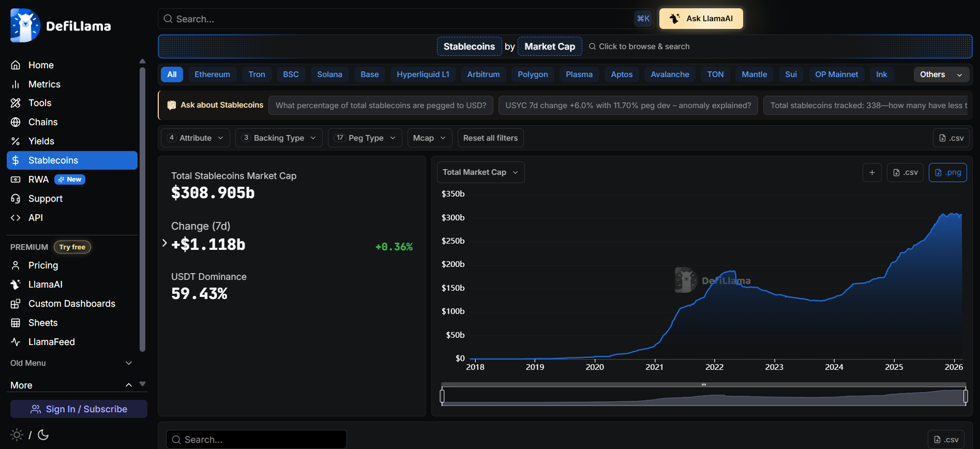Open Yields percent icon

[x=16, y=141]
